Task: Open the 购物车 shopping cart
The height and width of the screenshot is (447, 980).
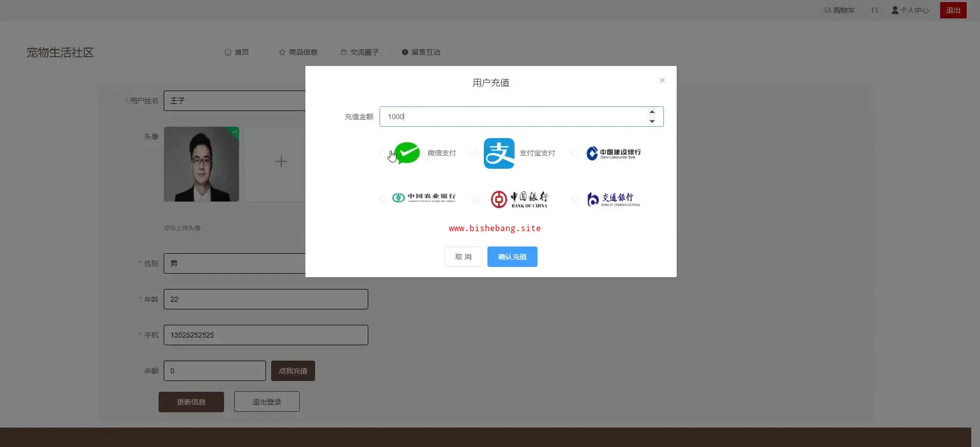Action: 839,10
